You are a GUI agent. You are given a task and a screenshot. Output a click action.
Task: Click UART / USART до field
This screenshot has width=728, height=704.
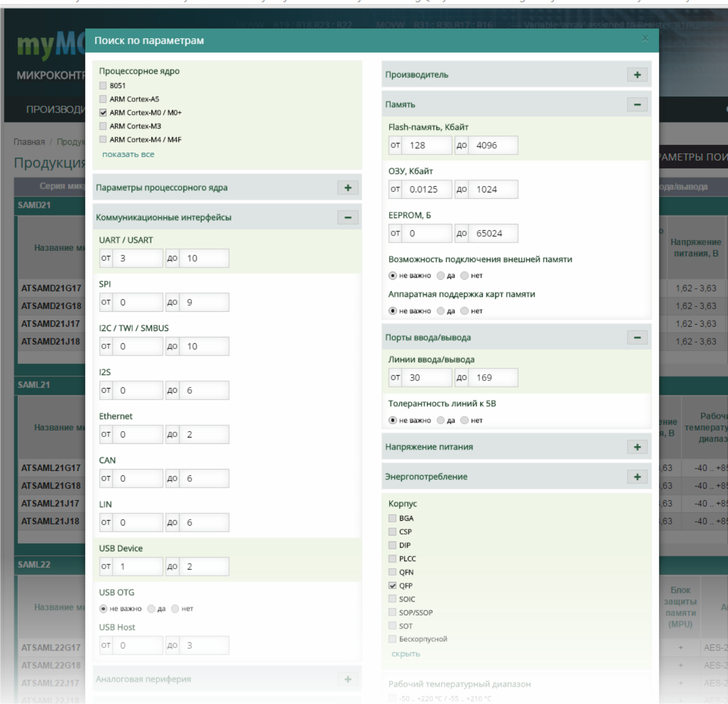coord(204,258)
